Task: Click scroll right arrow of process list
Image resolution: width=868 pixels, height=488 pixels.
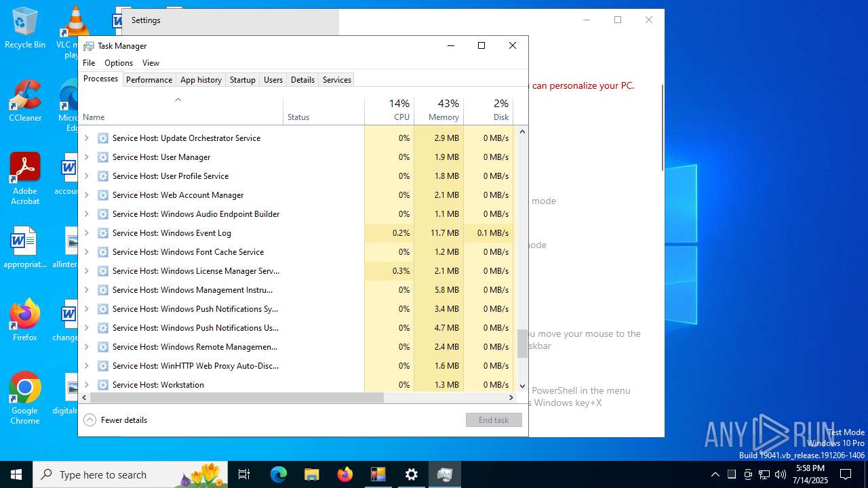Action: point(512,398)
